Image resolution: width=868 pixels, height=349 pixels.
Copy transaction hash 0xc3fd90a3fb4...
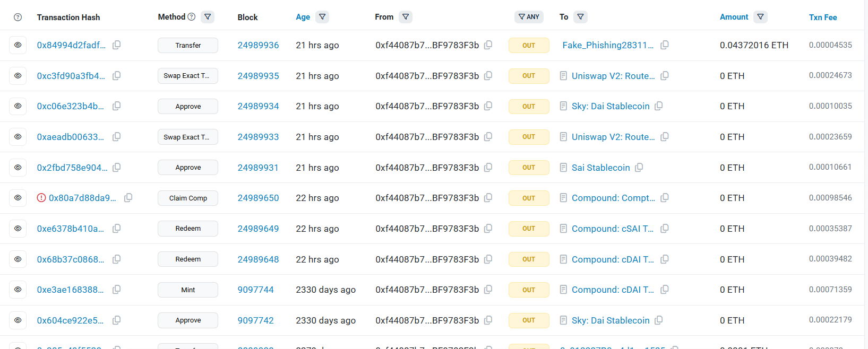pos(117,76)
